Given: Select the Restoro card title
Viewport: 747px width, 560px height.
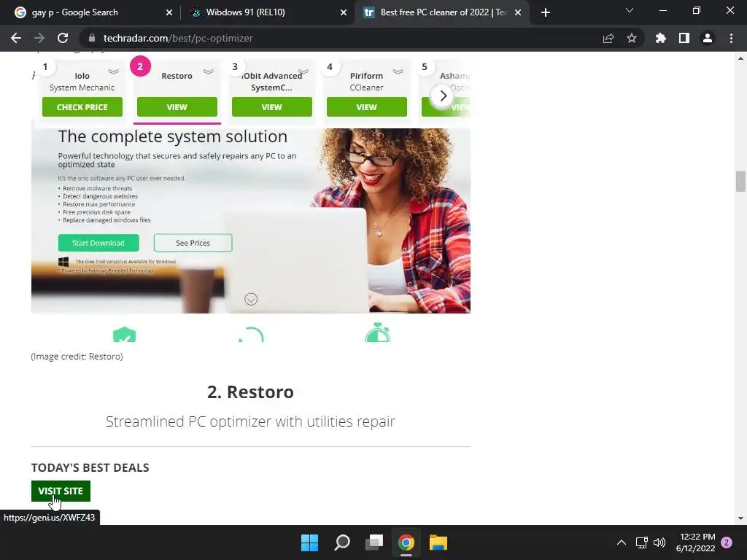Looking at the screenshot, I should [177, 76].
